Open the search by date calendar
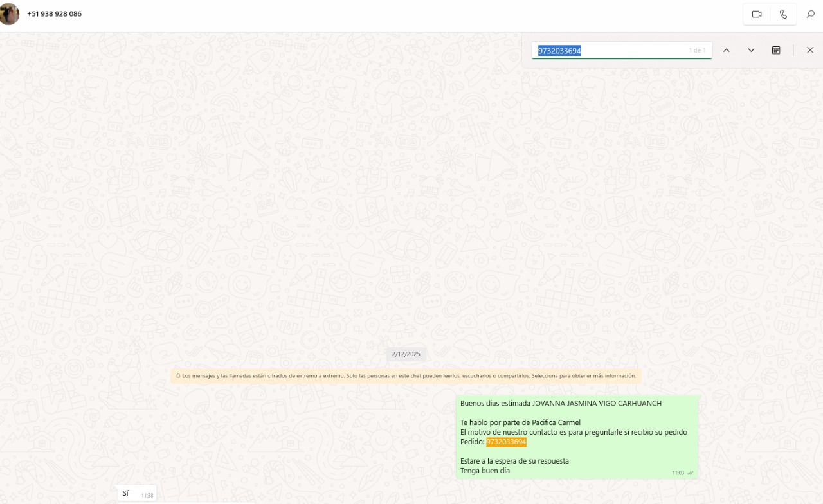This screenshot has width=823, height=504. tap(776, 50)
